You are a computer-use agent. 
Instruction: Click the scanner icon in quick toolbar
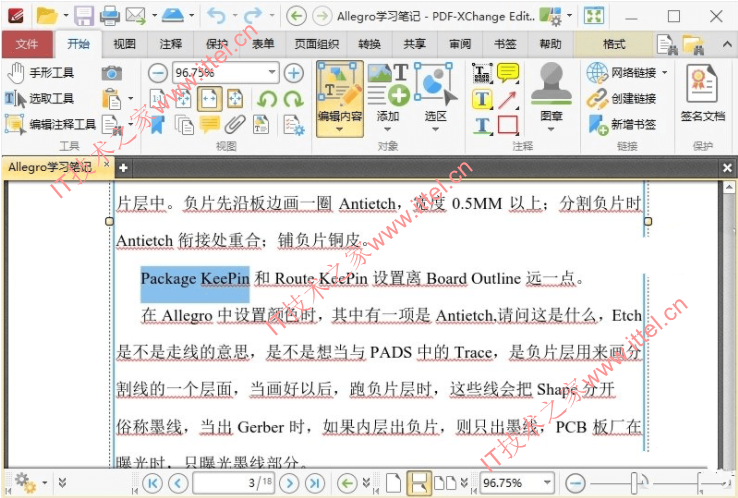(x=172, y=16)
